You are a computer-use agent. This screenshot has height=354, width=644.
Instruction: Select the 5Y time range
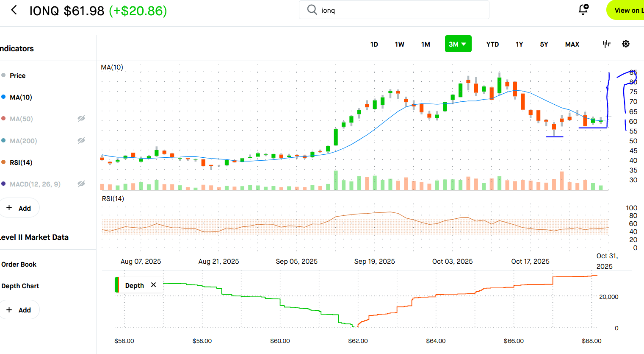[544, 44]
